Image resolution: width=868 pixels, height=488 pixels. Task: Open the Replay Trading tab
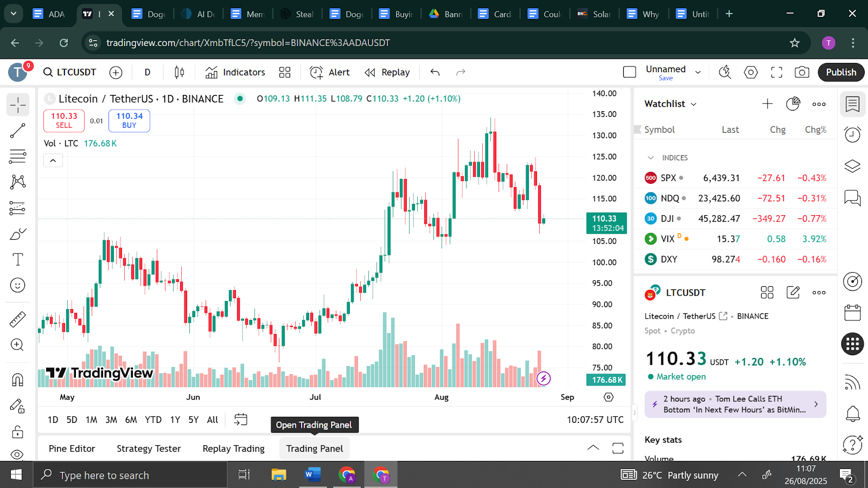234,448
